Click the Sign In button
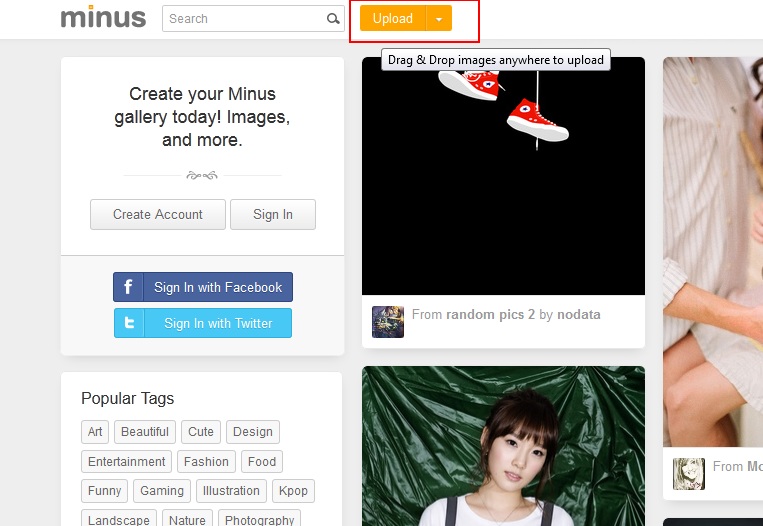This screenshot has width=763, height=526. pos(272,214)
